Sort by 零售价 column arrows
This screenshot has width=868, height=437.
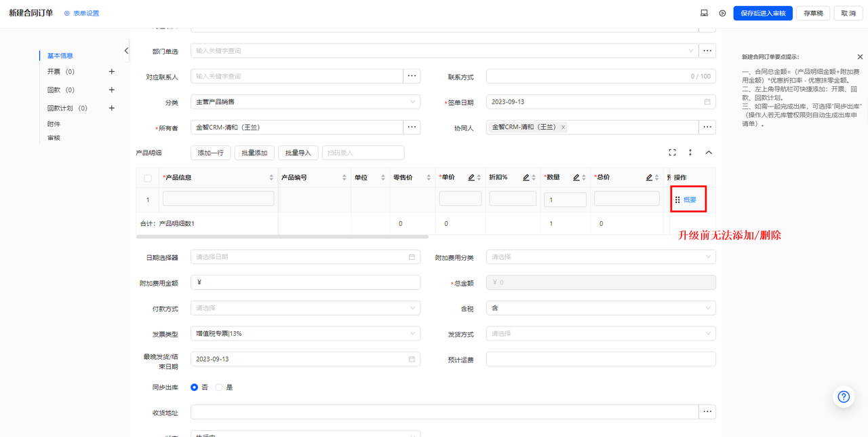point(429,178)
